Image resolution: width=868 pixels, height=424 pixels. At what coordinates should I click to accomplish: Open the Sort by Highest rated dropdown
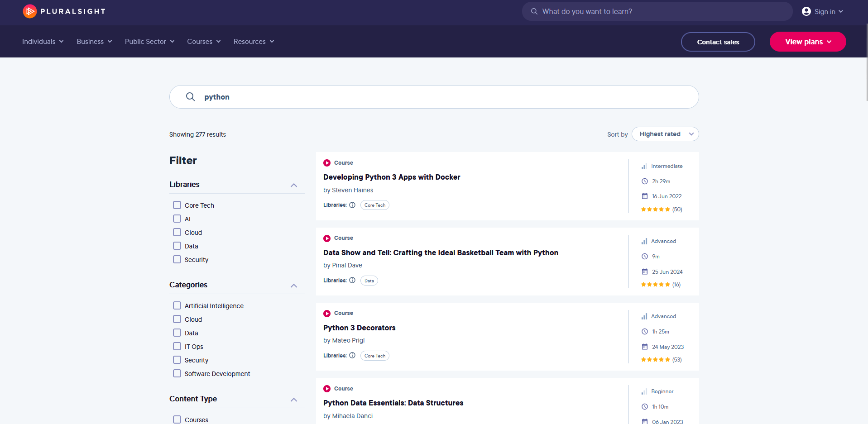pyautogui.click(x=665, y=134)
